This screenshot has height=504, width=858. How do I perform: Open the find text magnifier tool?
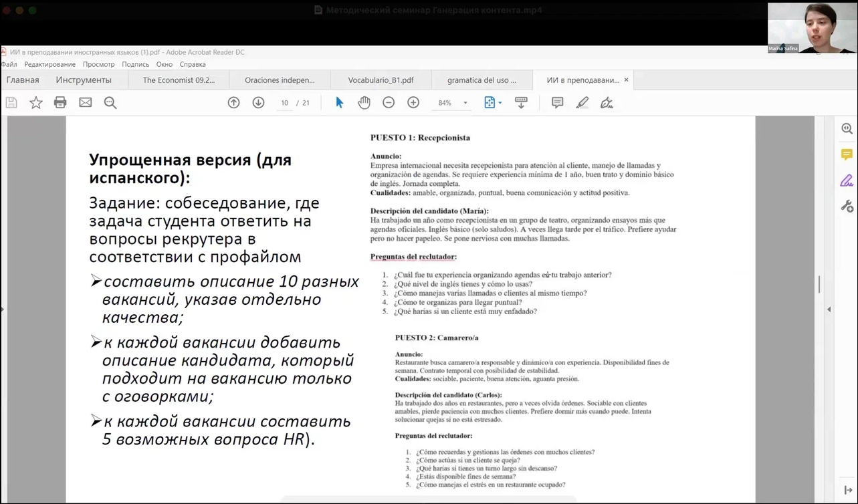point(110,102)
